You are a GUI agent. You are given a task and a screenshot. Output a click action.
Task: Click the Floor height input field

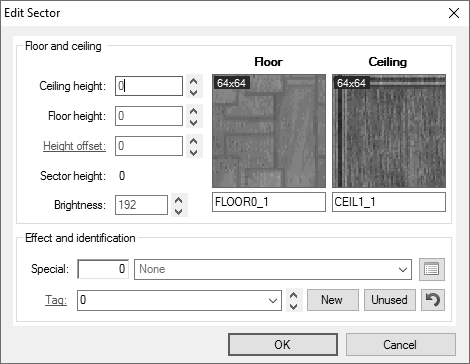click(x=149, y=116)
